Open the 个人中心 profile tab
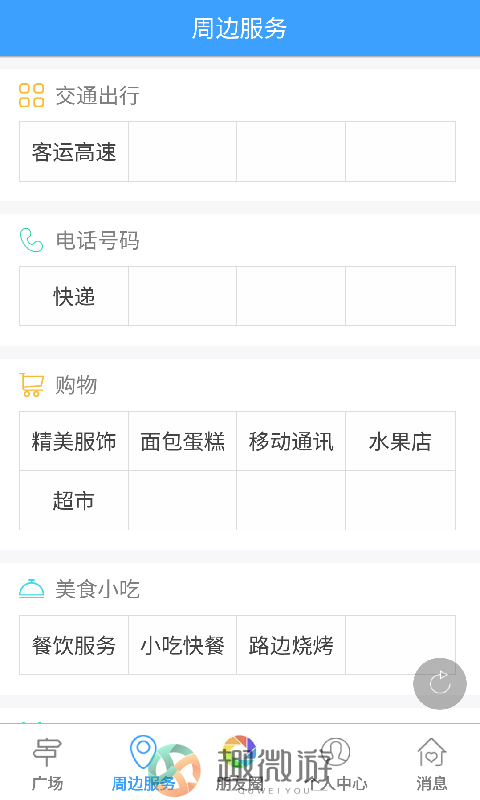Image resolution: width=480 pixels, height=800 pixels. [x=336, y=764]
